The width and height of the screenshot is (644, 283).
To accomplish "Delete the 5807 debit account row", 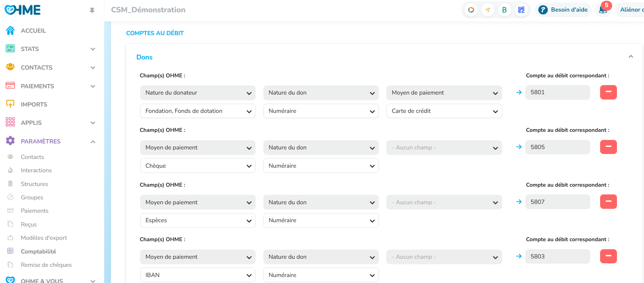I will 608,202.
